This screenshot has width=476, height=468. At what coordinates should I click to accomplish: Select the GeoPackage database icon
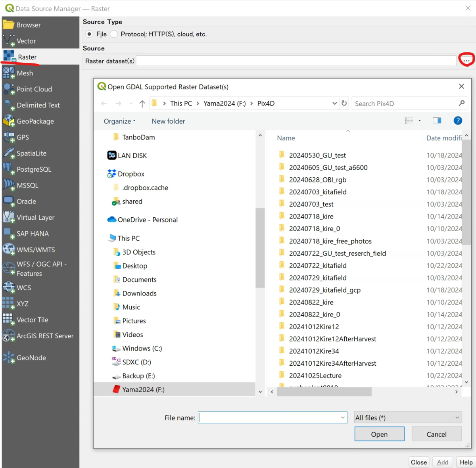tap(9, 121)
